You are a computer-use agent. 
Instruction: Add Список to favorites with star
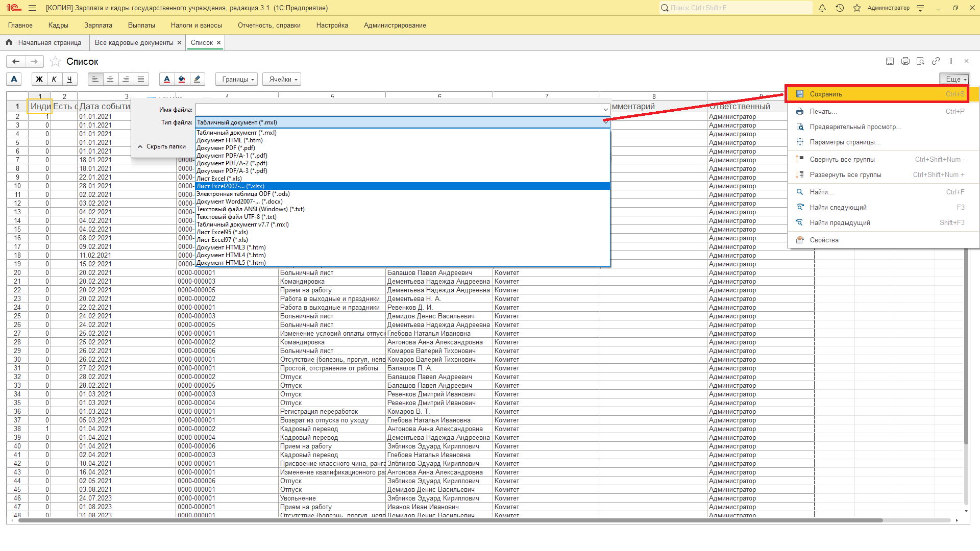point(55,62)
